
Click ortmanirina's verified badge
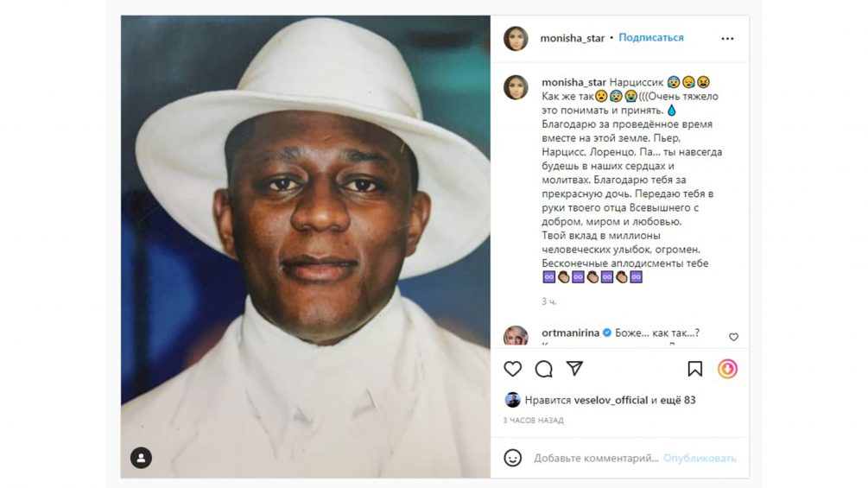coord(606,333)
